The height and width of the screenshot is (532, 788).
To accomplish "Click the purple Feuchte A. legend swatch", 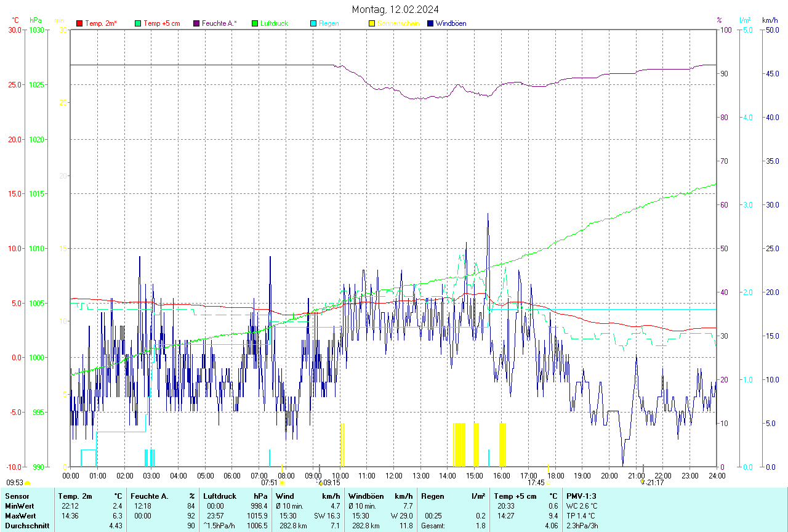I will [x=196, y=23].
